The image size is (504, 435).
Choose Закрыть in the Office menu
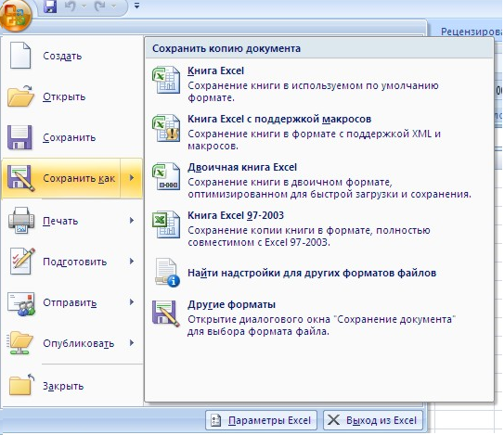coord(72,386)
